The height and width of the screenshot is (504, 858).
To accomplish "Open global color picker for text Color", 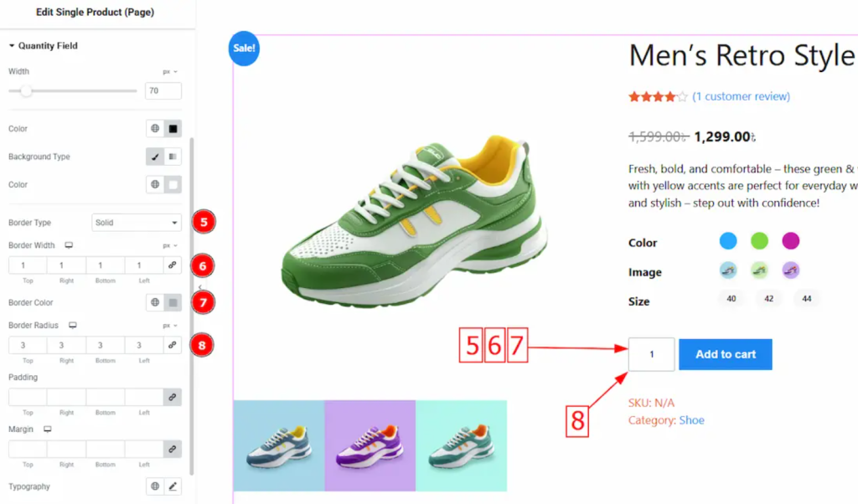I will [x=155, y=128].
